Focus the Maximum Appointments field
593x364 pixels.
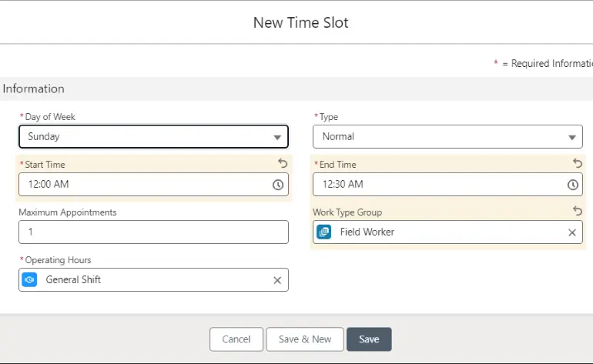click(153, 232)
